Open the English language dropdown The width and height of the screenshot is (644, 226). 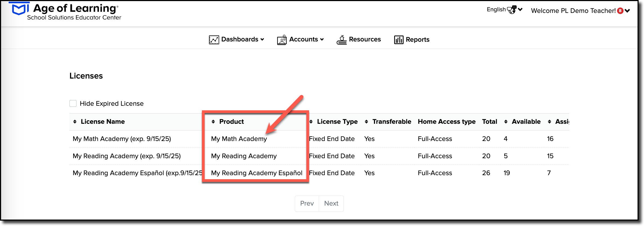505,10
